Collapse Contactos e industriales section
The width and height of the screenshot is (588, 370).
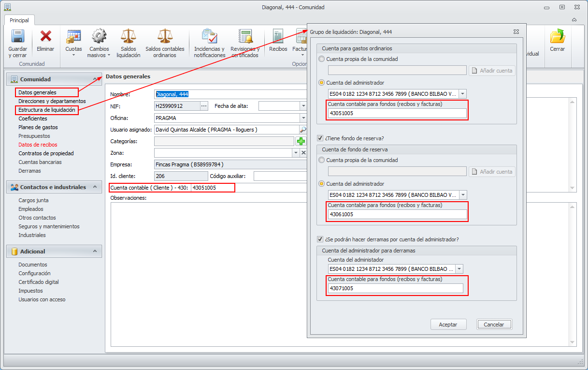(95, 187)
